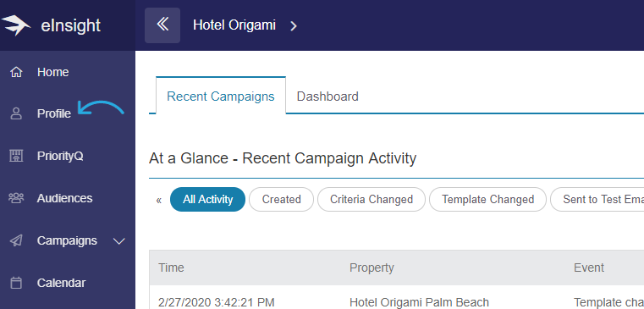Filter activity by Template Changed
This screenshot has width=644, height=309.
click(x=488, y=200)
